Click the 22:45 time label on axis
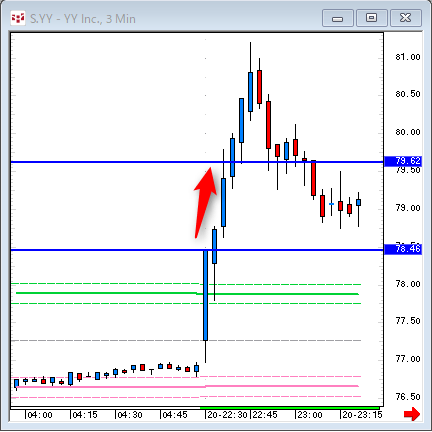 265,415
